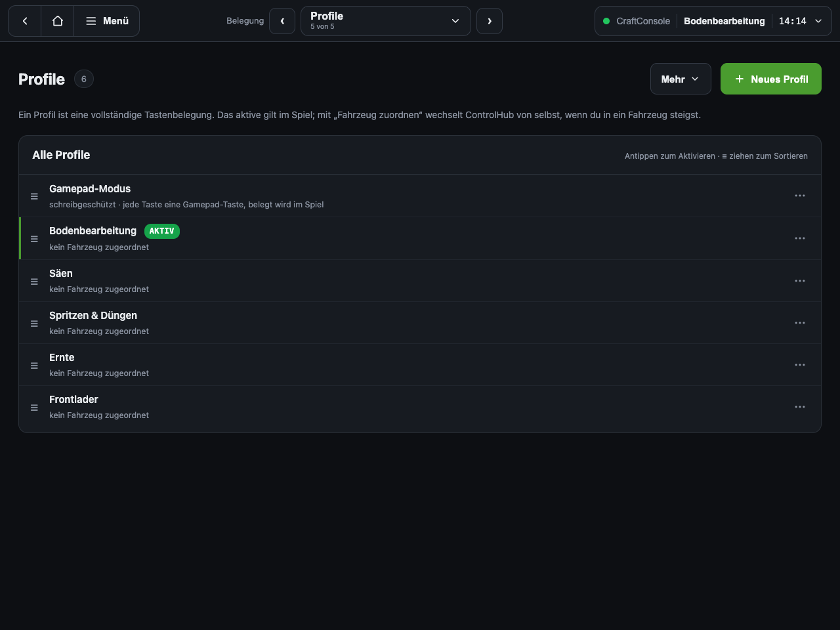This screenshot has width=840, height=630.
Task: Open options for Ernte profile
Action: click(x=800, y=365)
